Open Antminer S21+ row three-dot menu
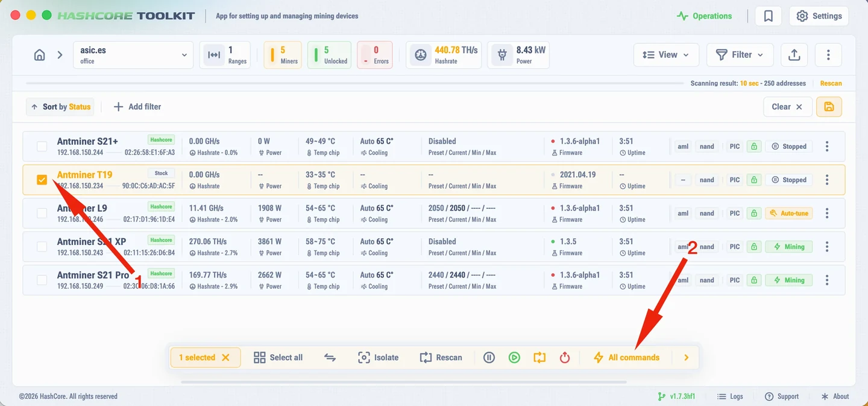Image resolution: width=868 pixels, height=406 pixels. click(x=827, y=147)
